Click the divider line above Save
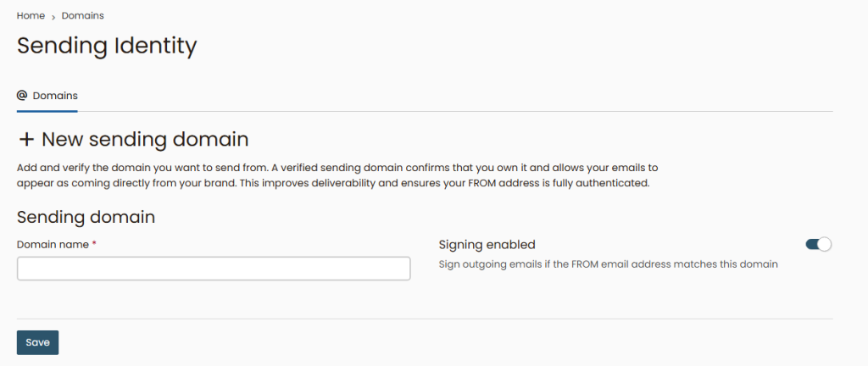The image size is (868, 366). click(x=425, y=319)
